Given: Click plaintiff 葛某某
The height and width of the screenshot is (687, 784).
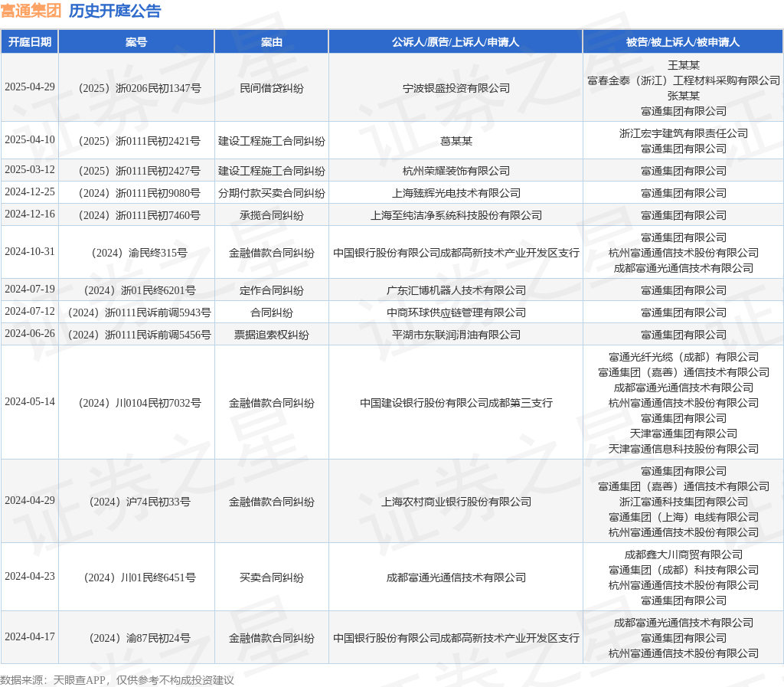Looking at the screenshot, I should click(x=456, y=141).
